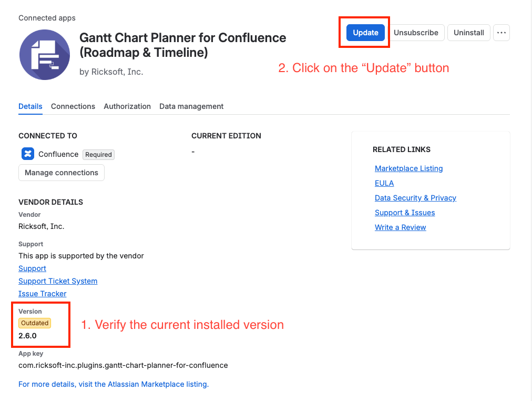The image size is (532, 401).
Task: Open the Authorization tab
Action: pos(127,106)
